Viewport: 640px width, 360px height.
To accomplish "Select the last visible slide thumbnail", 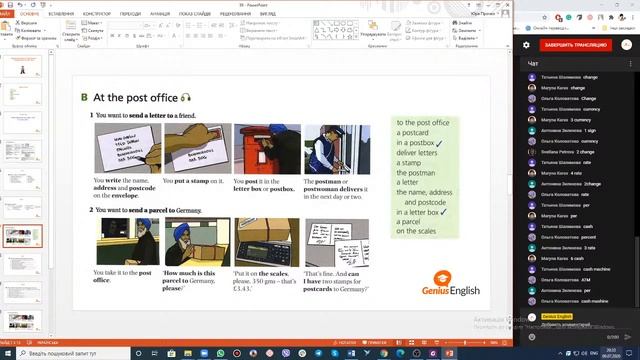I will (22, 321).
